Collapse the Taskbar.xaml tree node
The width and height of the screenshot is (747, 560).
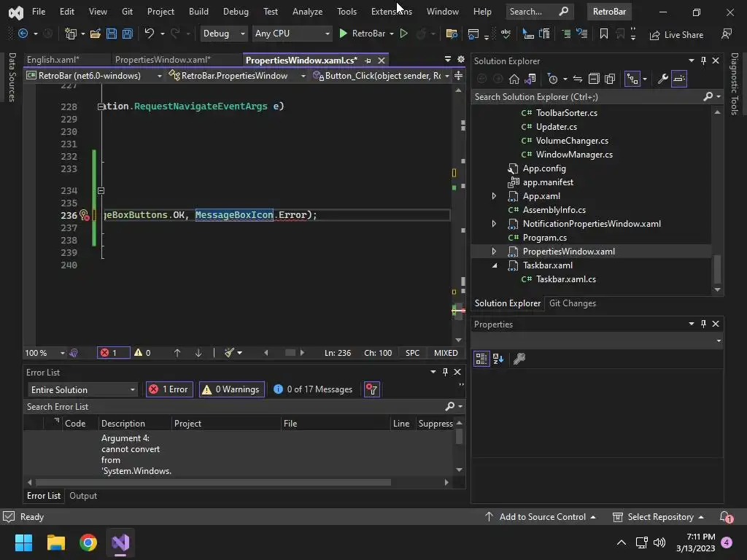pyautogui.click(x=494, y=265)
